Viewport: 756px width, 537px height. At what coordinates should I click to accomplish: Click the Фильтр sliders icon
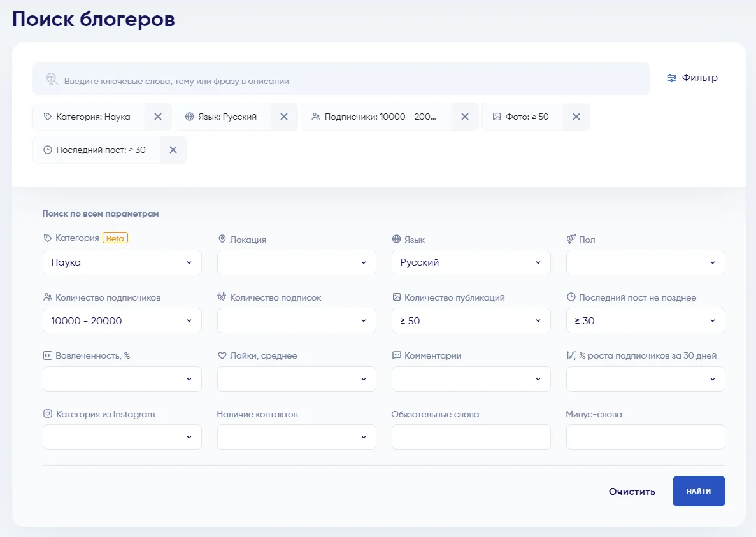click(672, 78)
